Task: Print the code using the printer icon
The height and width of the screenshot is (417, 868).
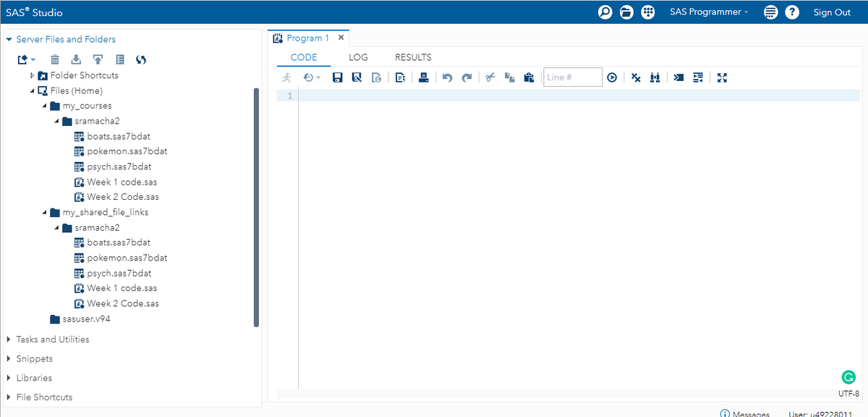Action: coord(424,77)
